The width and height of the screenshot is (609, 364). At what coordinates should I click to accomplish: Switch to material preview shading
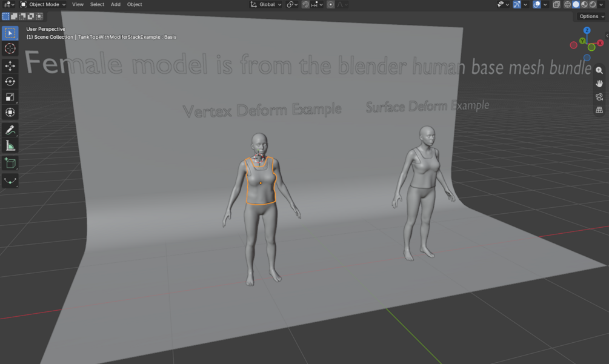click(x=584, y=4)
